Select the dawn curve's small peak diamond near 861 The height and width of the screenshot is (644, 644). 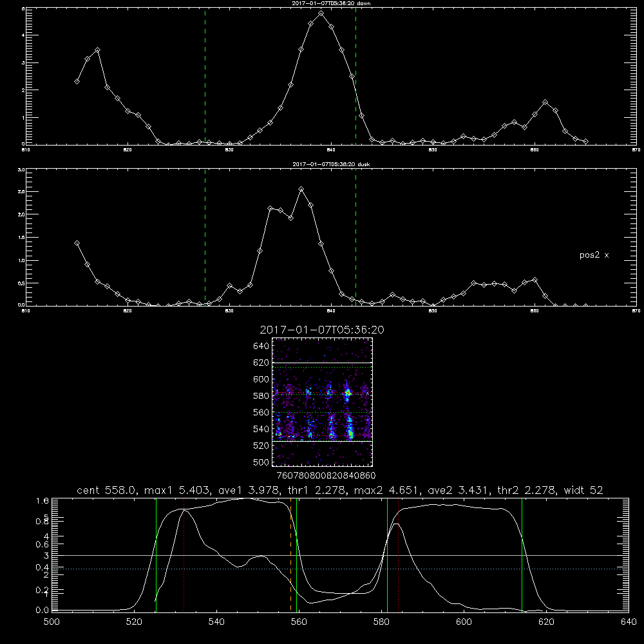[545, 102]
